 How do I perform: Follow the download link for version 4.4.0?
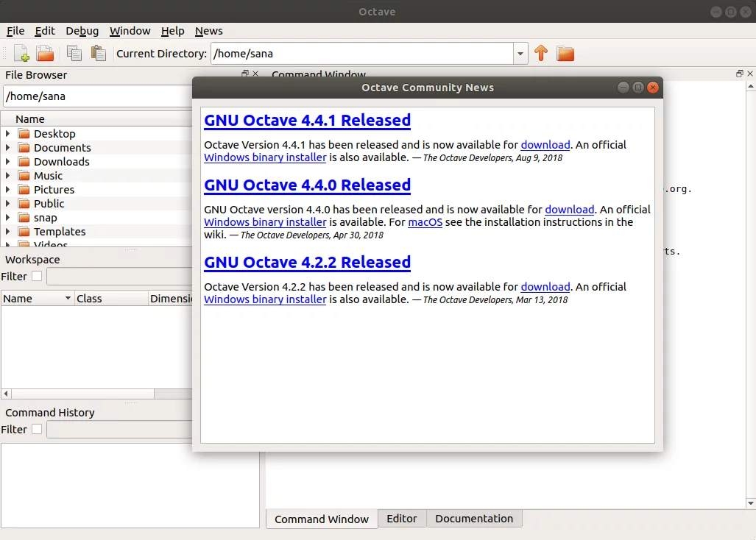(x=570, y=210)
